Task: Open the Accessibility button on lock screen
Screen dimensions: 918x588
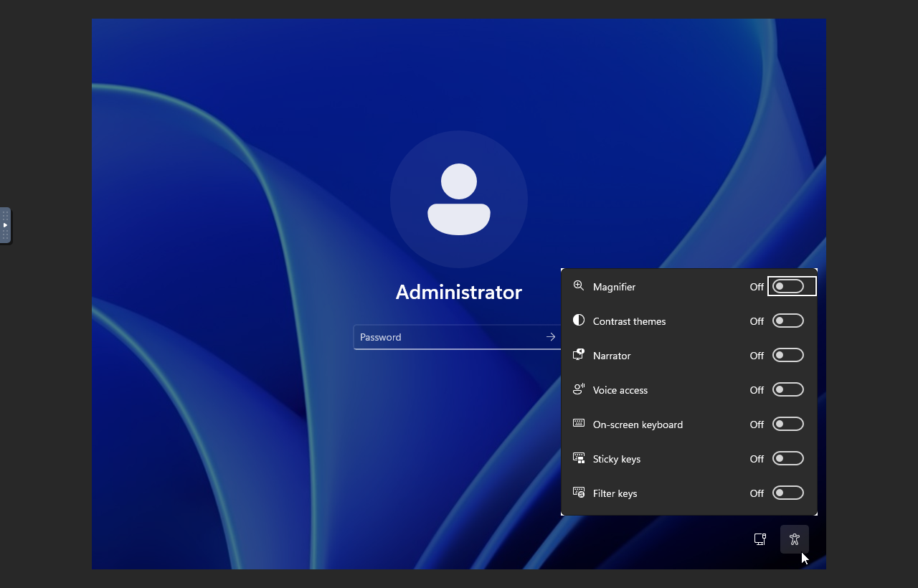Action: pyautogui.click(x=794, y=539)
